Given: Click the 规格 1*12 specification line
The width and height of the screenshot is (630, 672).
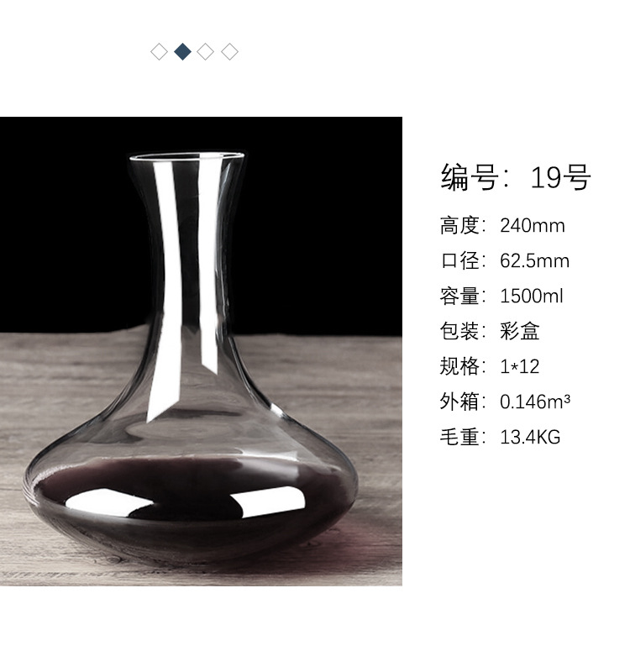Looking at the screenshot, I should tap(490, 366).
